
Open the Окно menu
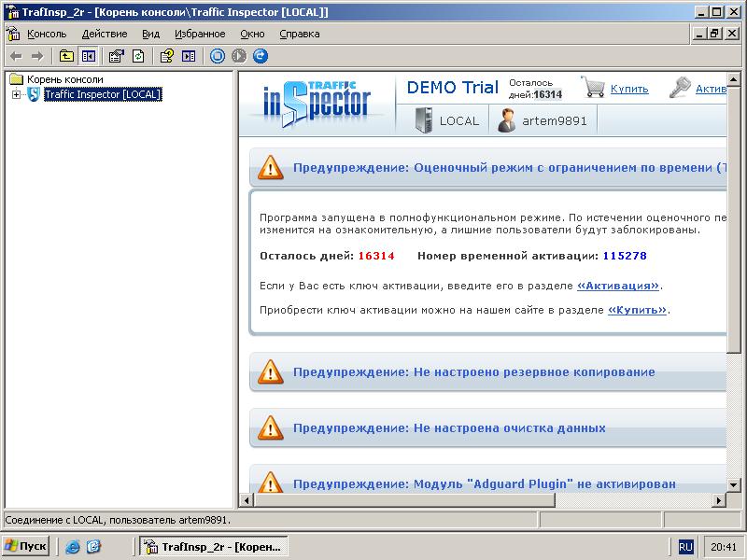(252, 34)
